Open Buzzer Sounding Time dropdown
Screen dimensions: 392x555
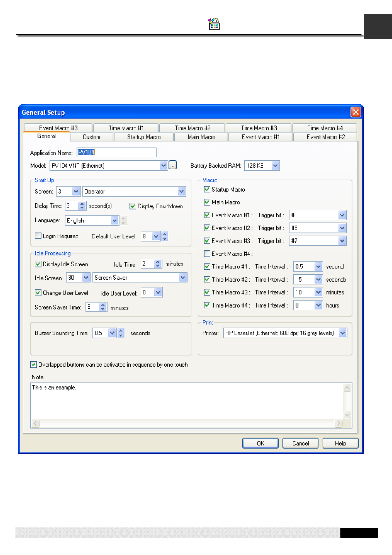pos(112,333)
